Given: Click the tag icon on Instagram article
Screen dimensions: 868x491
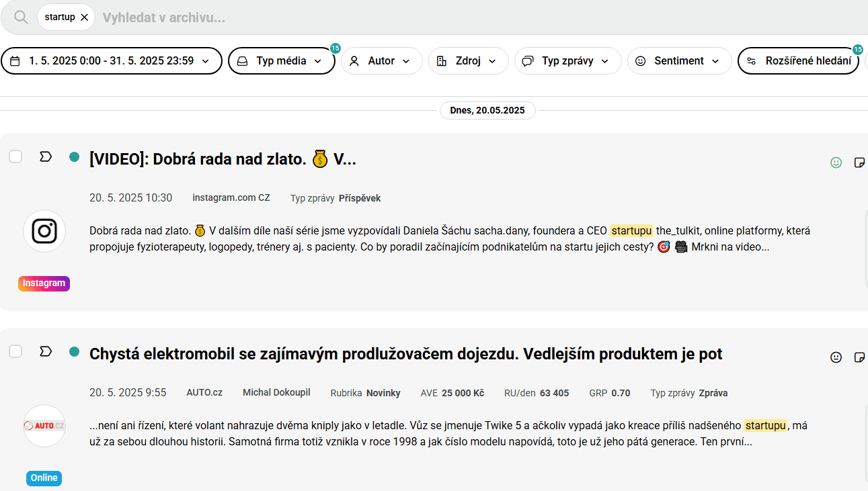Looking at the screenshot, I should click(46, 157).
